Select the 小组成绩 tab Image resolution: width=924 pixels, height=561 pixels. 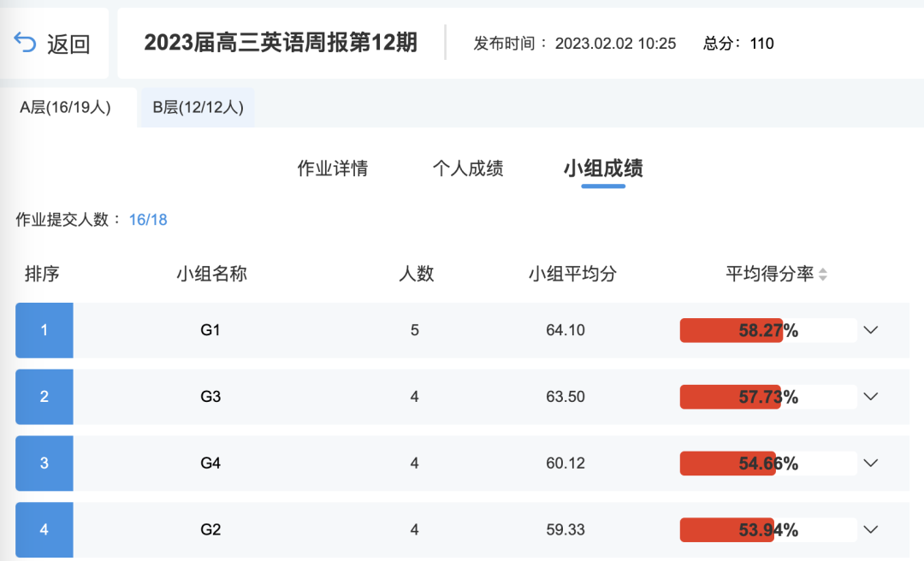(x=603, y=168)
